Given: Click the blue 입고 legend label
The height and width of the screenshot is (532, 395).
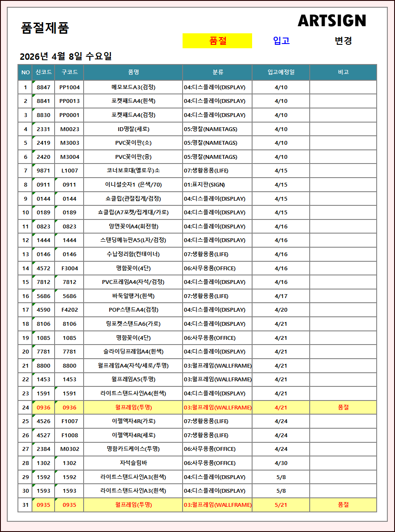Looking at the screenshot, I should coord(281,41).
